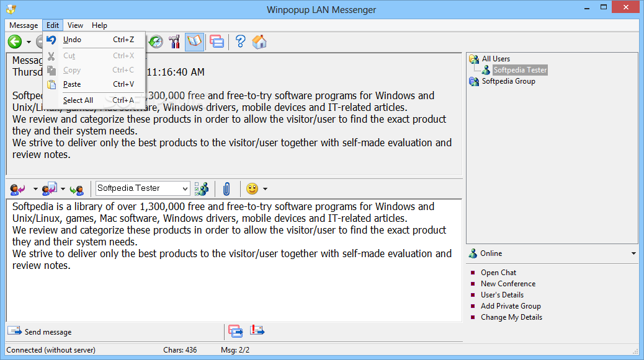The width and height of the screenshot is (644, 360).
Task: Select All Users in the user tree
Action: [496, 59]
